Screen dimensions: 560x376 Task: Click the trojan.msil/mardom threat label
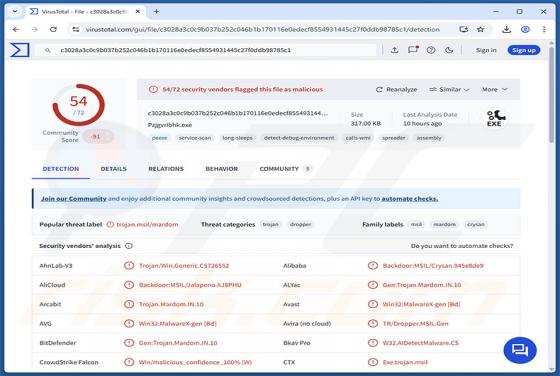click(x=147, y=225)
